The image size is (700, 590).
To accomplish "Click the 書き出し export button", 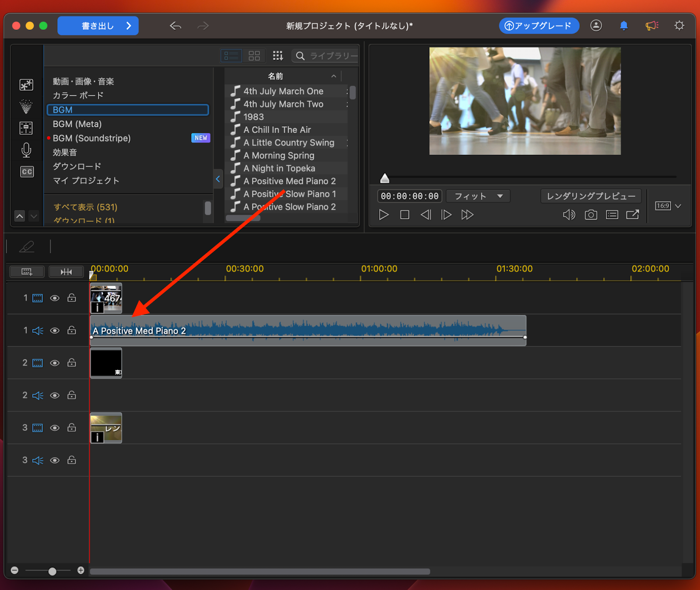I will 98,26.
